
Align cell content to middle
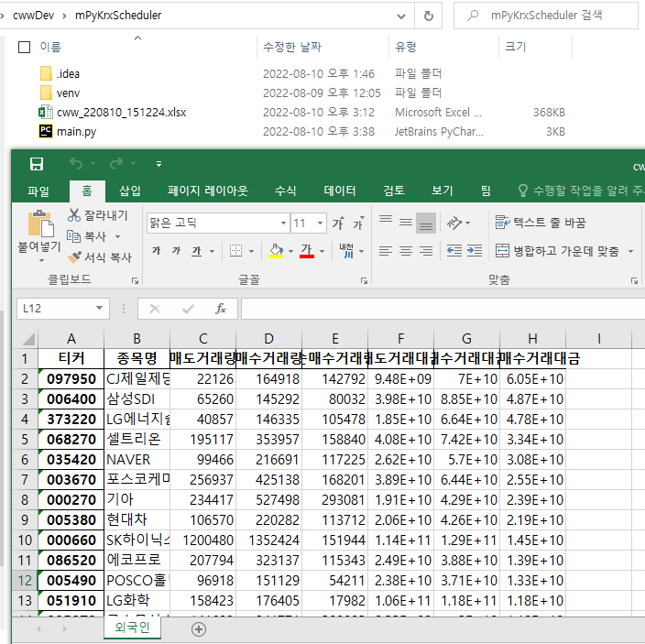(406, 223)
